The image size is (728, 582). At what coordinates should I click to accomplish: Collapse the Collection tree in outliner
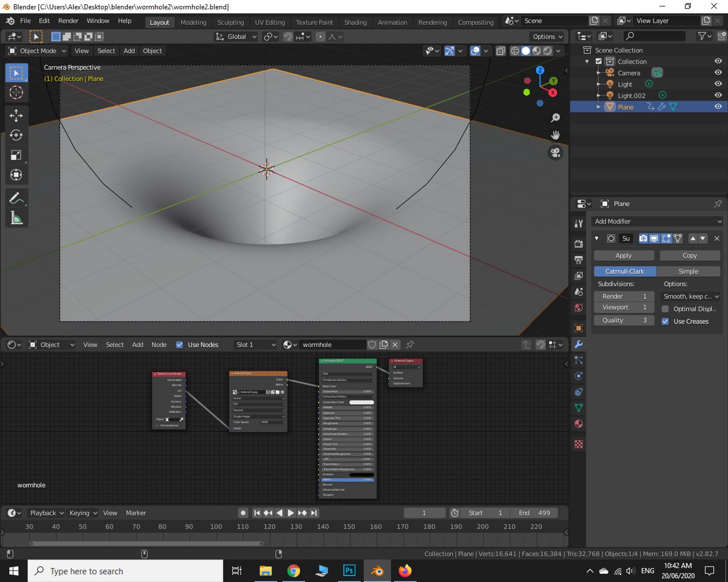click(587, 61)
